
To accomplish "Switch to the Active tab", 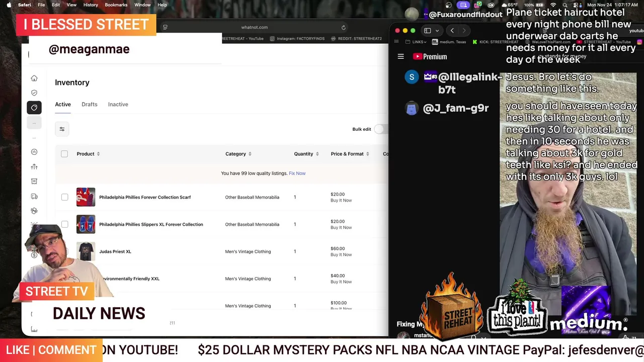I will [x=63, y=104].
